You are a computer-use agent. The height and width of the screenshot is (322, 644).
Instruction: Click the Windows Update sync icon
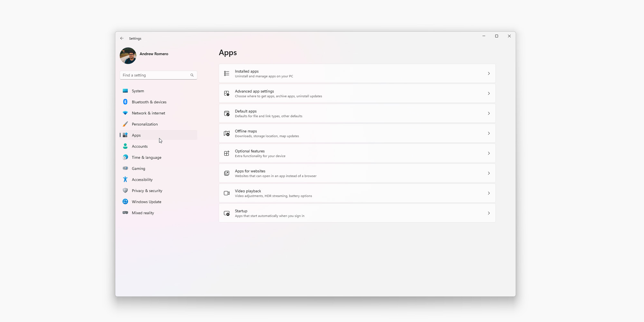pyautogui.click(x=125, y=202)
